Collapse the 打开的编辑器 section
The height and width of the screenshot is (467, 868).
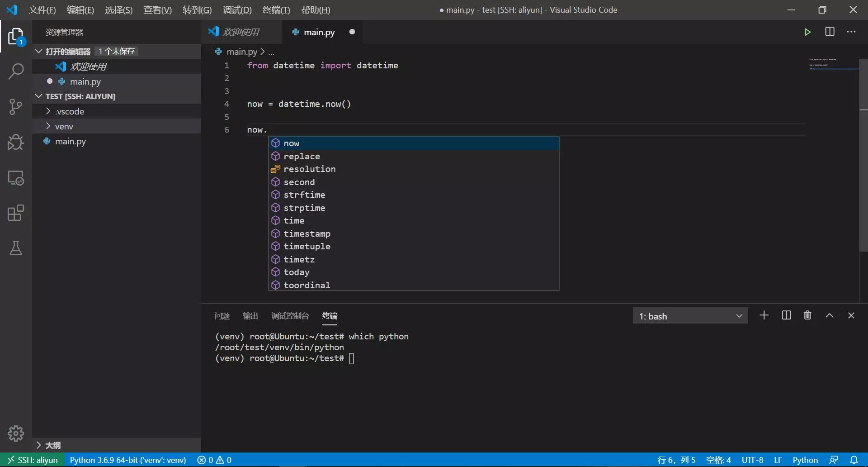click(117, 51)
